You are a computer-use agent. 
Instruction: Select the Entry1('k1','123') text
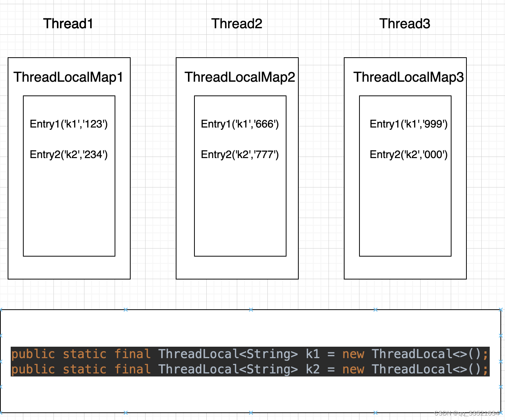tap(69, 124)
